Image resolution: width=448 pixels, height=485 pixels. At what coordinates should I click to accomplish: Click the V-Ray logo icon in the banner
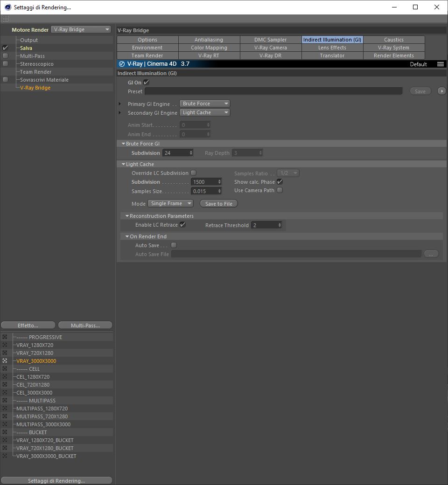coord(122,64)
